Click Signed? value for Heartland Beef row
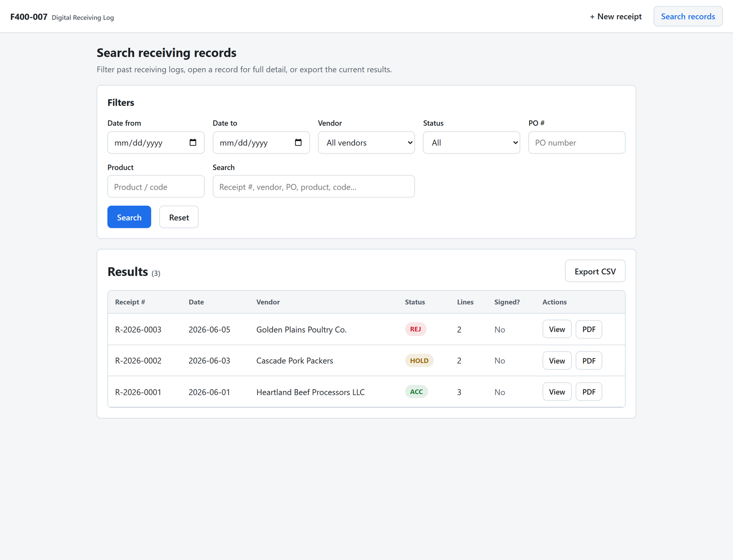733x560 pixels. tap(500, 392)
